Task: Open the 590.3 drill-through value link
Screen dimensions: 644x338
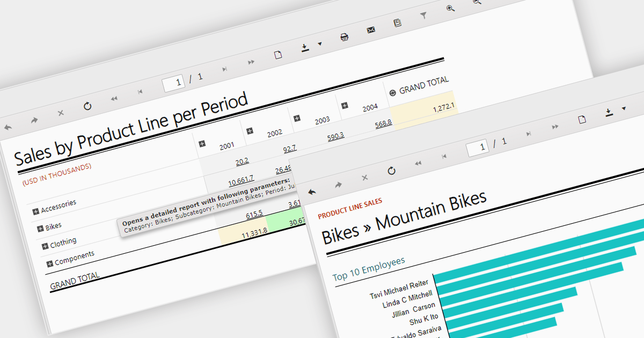Action: 335,136
